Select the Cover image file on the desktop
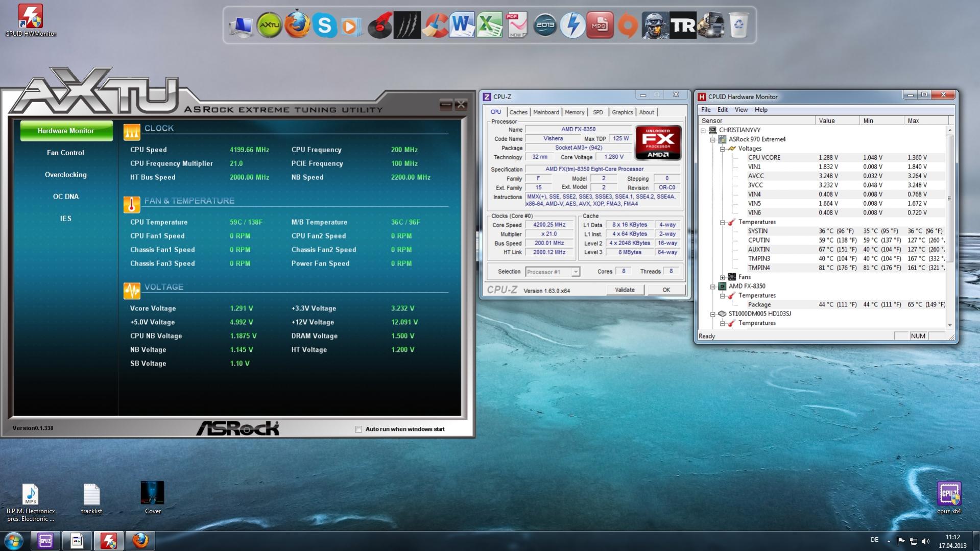The width and height of the screenshot is (980, 551). pyautogui.click(x=152, y=498)
